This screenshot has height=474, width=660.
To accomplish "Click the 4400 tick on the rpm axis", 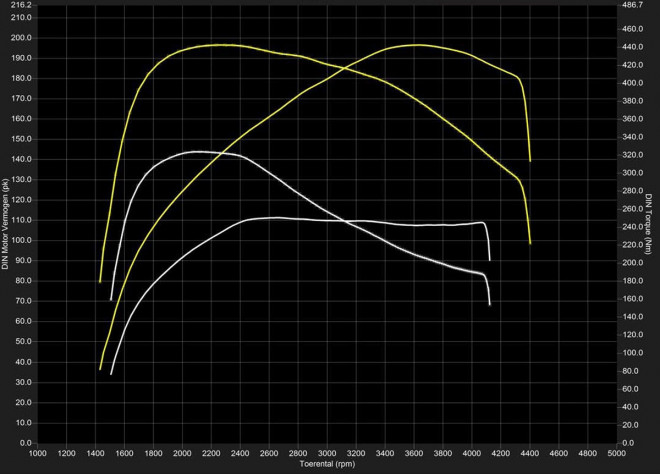I will [530, 453].
